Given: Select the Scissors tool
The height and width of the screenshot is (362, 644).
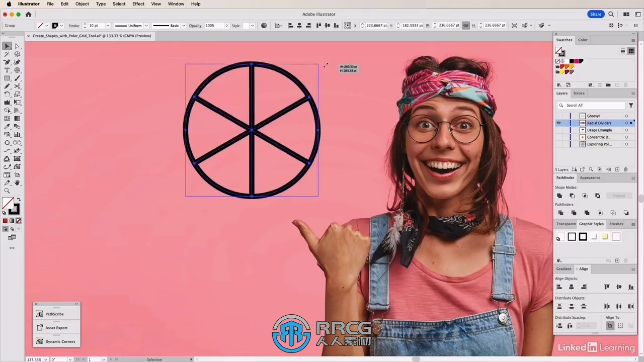Looking at the screenshot, I should [x=17, y=86].
